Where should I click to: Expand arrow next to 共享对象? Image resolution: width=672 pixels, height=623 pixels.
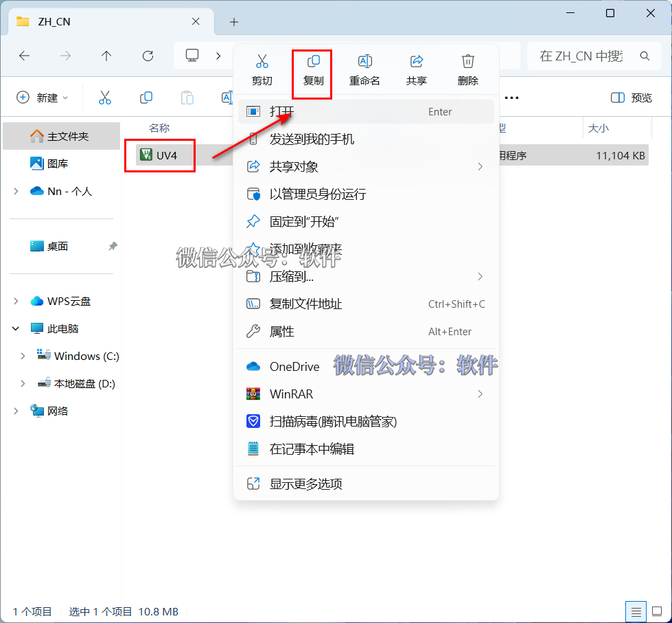click(x=480, y=166)
